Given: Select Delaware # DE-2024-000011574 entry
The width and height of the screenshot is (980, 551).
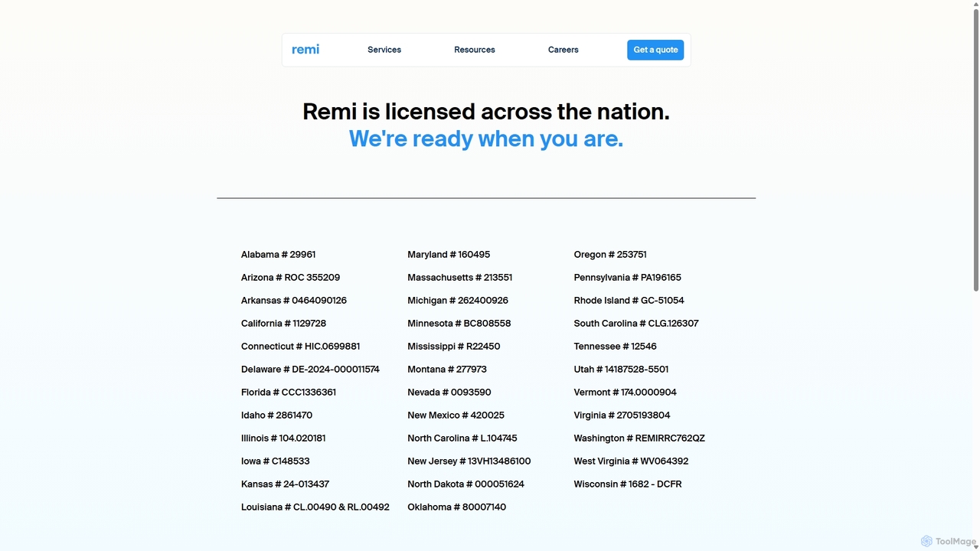Looking at the screenshot, I should click(x=310, y=370).
